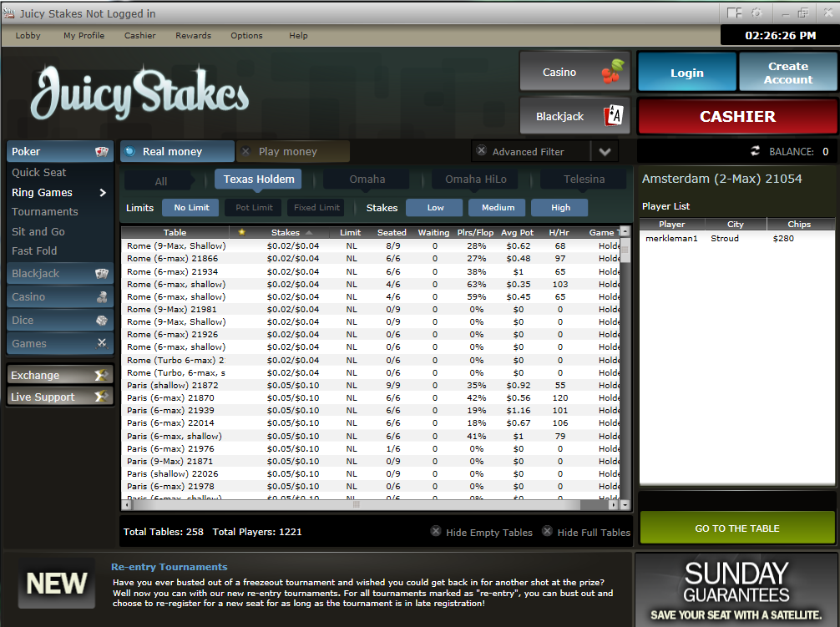Sort the list by Plrs/Flop column
The height and width of the screenshot is (627, 840).
point(475,232)
